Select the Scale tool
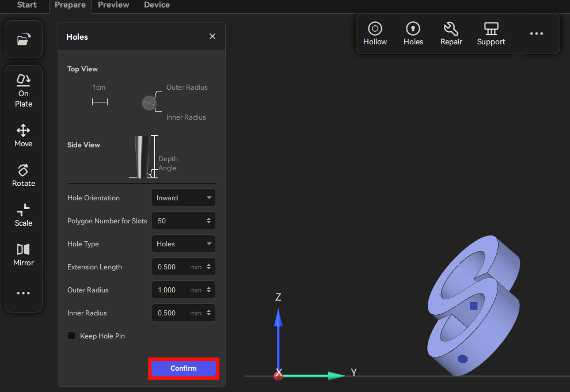The image size is (570, 392). click(x=24, y=215)
